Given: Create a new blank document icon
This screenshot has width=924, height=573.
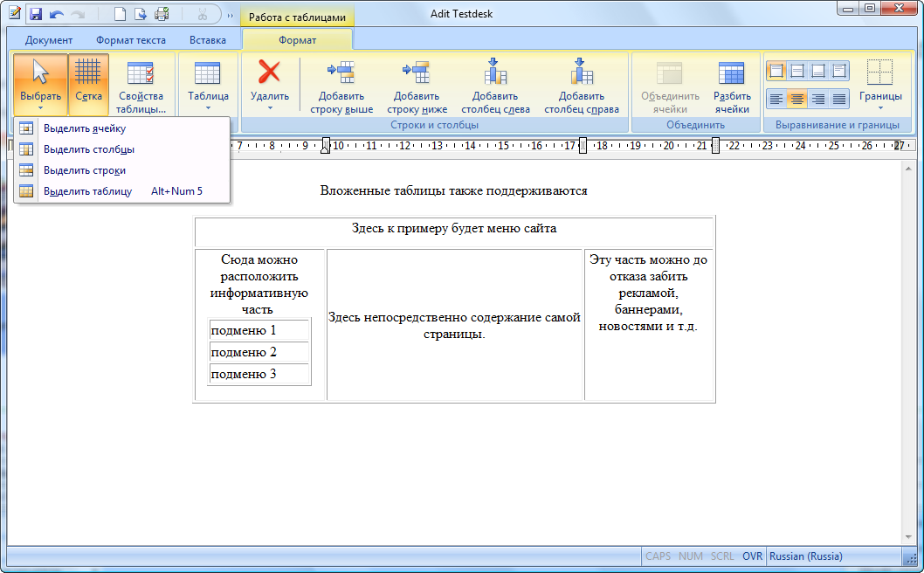Looking at the screenshot, I should pos(120,14).
